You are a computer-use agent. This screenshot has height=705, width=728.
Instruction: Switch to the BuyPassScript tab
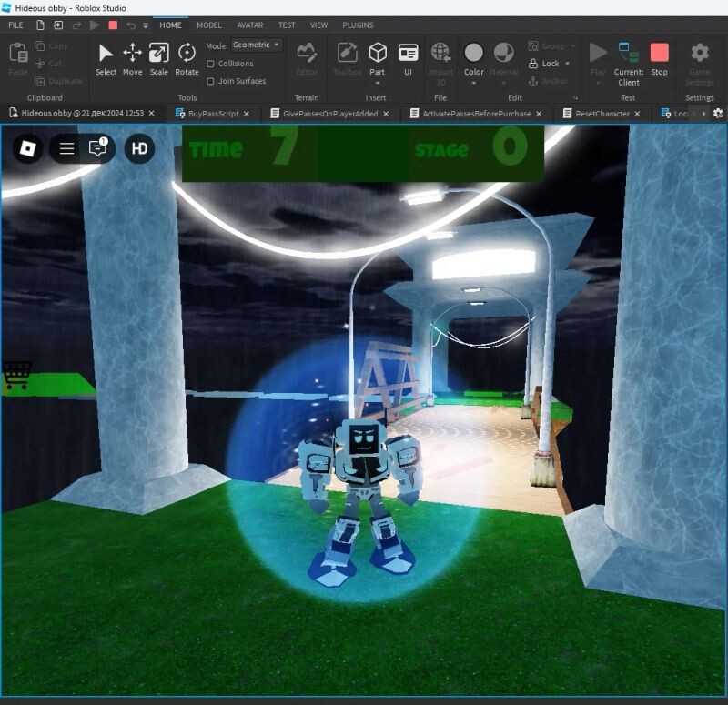click(213, 114)
